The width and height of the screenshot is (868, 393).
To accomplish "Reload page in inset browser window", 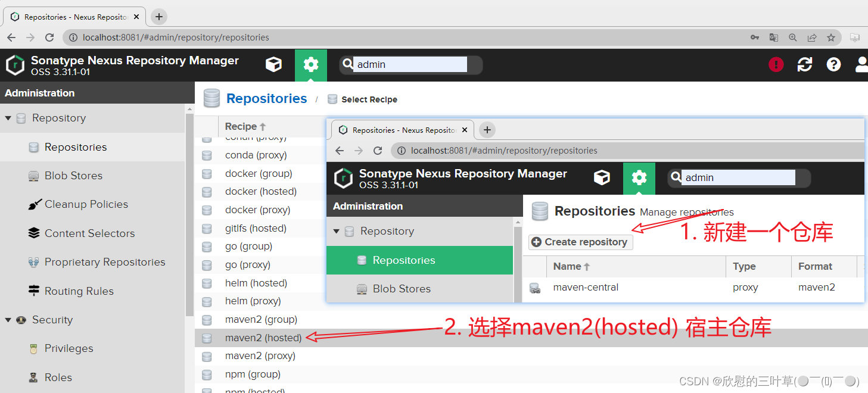I will click(378, 151).
